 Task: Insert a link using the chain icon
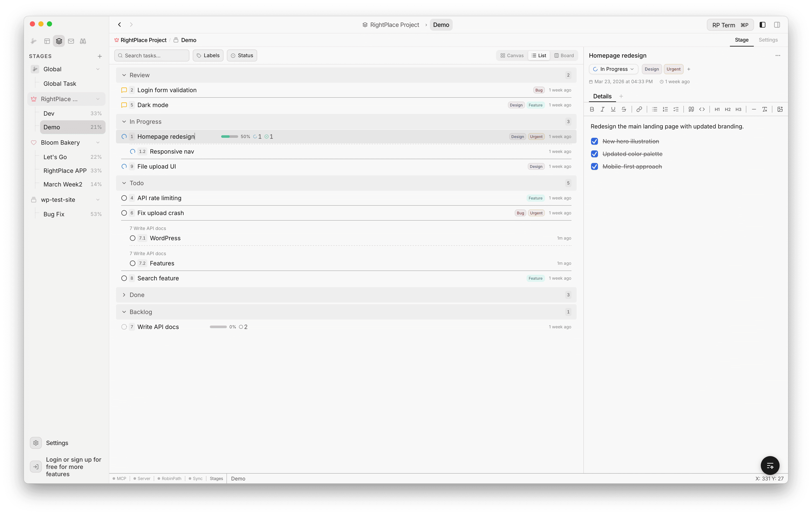click(x=639, y=109)
